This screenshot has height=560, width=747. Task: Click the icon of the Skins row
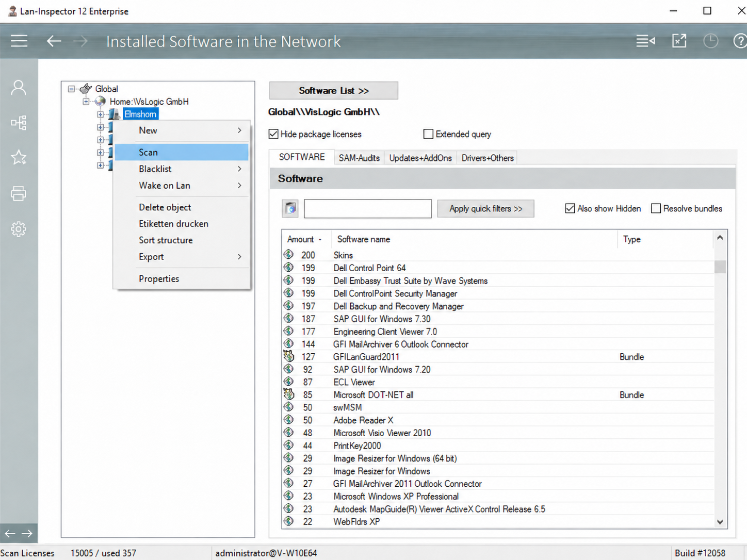[289, 255]
